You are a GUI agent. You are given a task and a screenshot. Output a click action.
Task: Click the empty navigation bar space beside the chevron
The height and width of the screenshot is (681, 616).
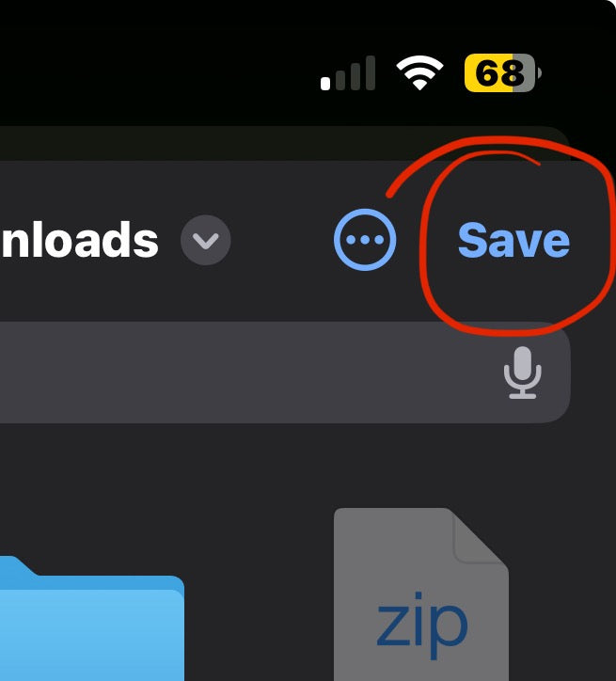[282, 240]
